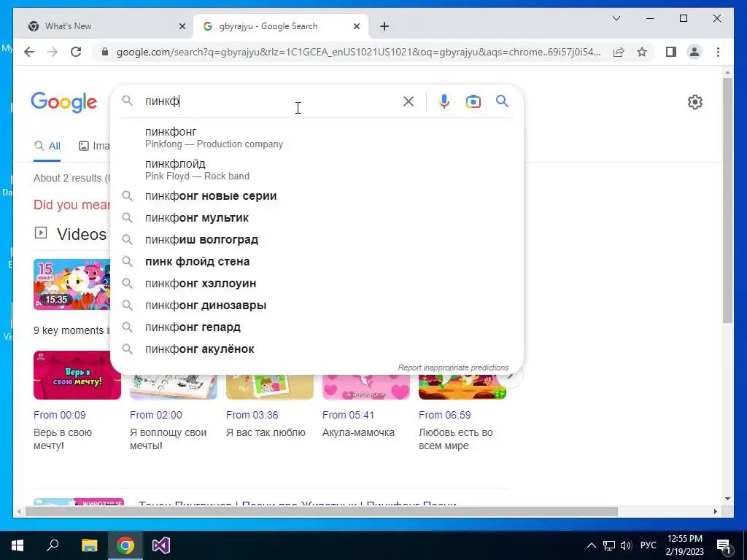Select suggestion пинкфонг мультик
The height and width of the screenshot is (560, 747).
(x=317, y=217)
